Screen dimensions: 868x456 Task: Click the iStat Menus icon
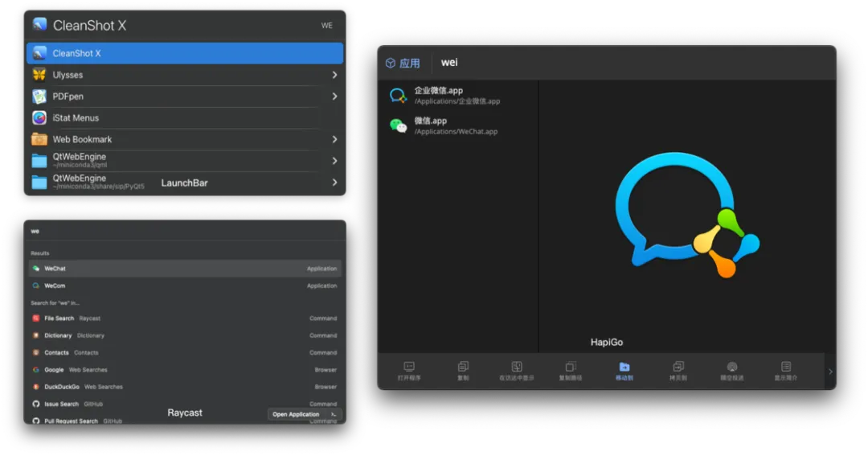[39, 117]
